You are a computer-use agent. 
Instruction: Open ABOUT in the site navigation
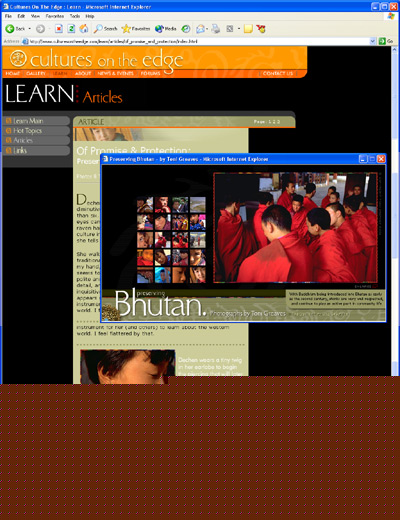tap(83, 73)
